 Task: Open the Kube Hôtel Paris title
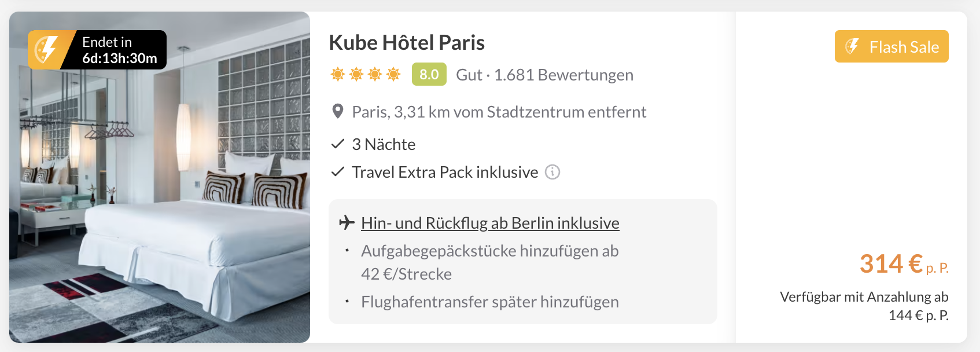pyautogui.click(x=407, y=42)
